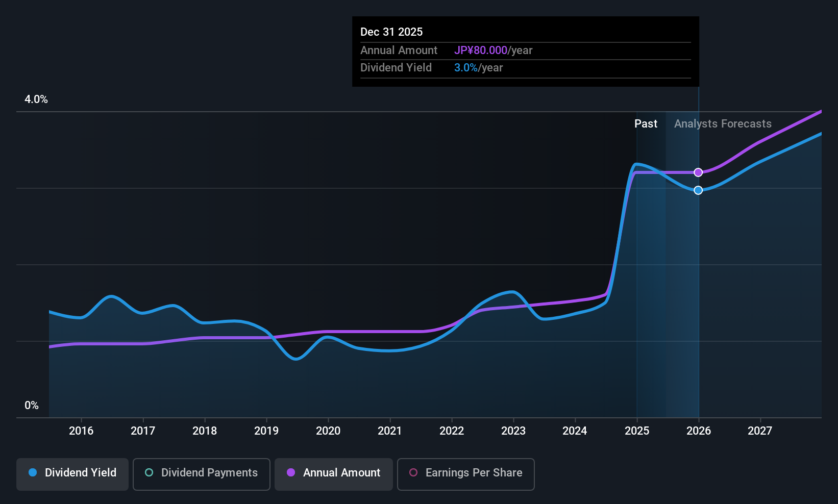Click the teal Dividend Payments circle icon

[149, 472]
